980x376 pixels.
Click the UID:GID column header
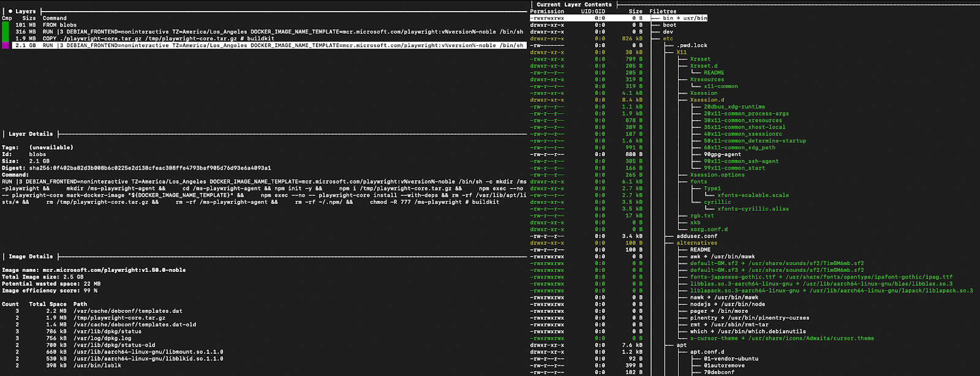[x=593, y=12]
